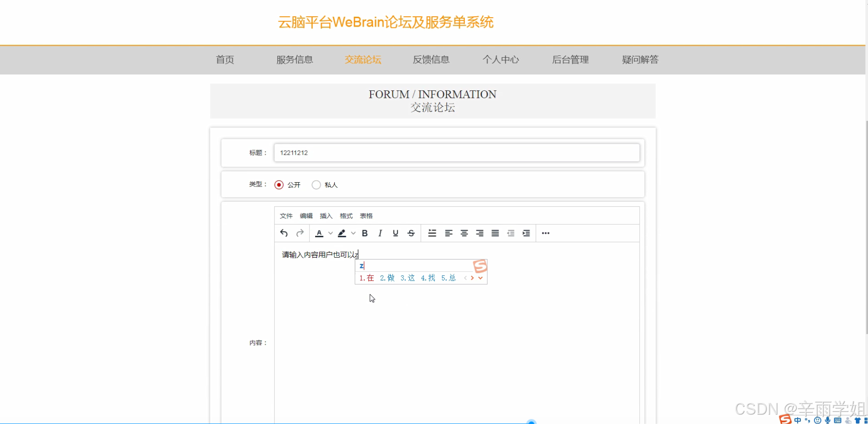Focus the 标题 input field

pyautogui.click(x=457, y=153)
